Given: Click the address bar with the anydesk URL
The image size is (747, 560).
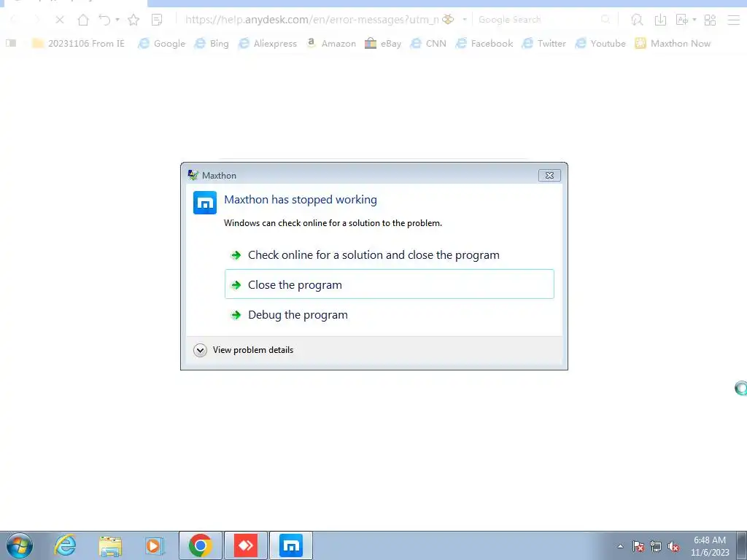Looking at the screenshot, I should pyautogui.click(x=311, y=20).
